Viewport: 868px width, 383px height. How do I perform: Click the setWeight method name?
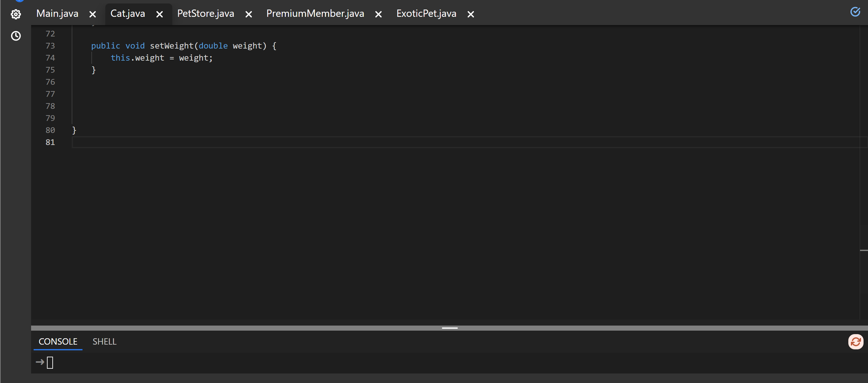click(x=172, y=45)
